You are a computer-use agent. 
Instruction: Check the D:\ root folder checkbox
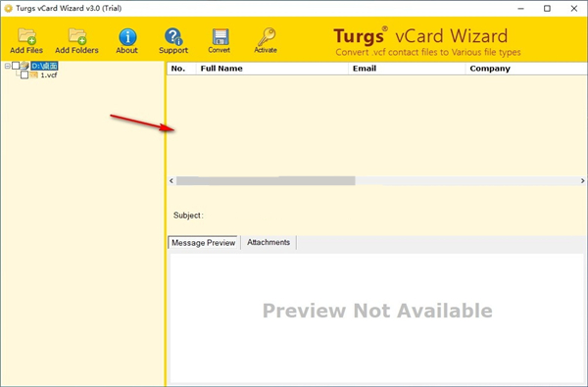[x=16, y=66]
